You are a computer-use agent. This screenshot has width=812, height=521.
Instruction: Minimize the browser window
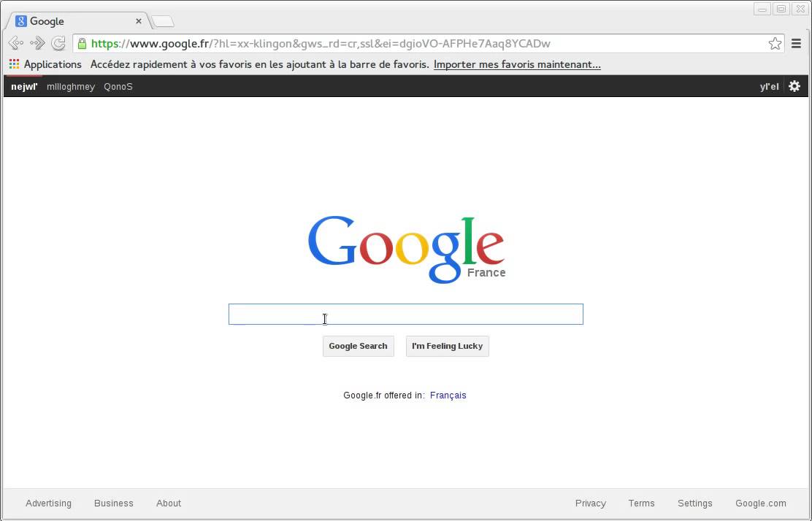point(762,9)
